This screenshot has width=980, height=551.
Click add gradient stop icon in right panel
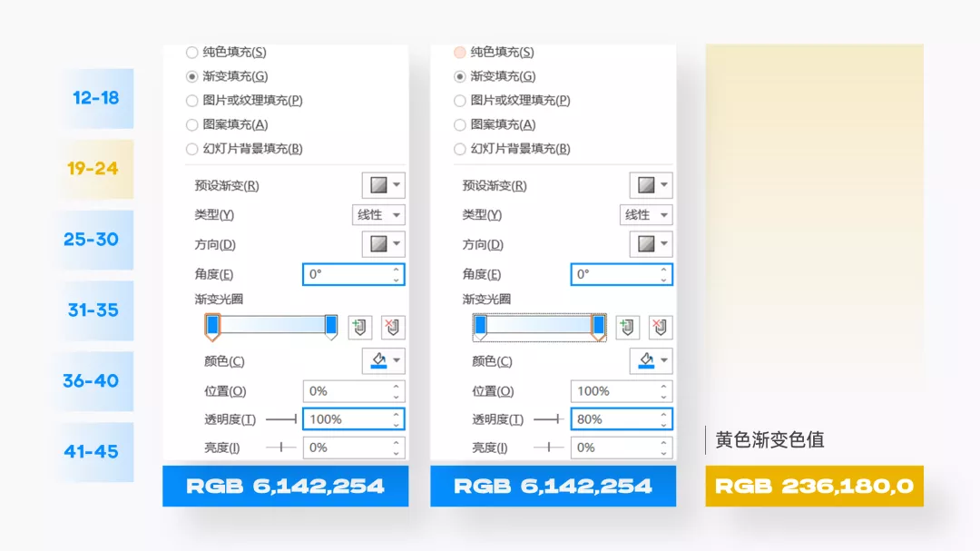[x=627, y=327]
